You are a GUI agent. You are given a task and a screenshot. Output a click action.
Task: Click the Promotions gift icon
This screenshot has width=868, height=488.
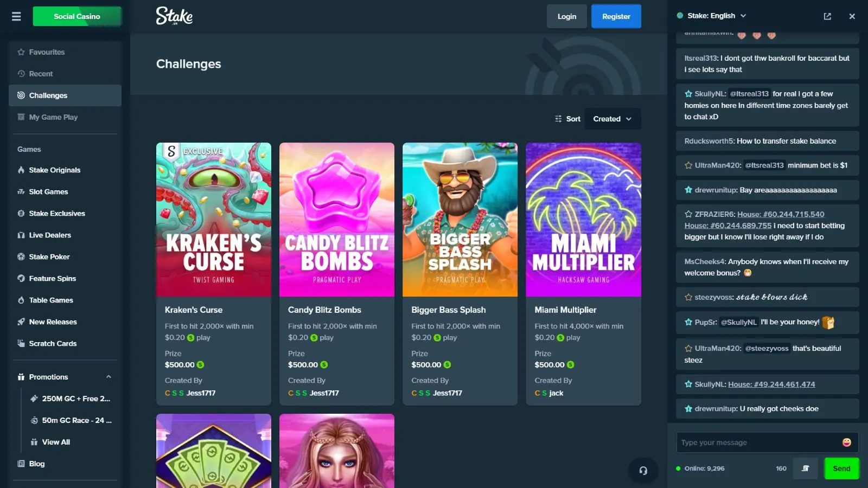pyautogui.click(x=21, y=377)
